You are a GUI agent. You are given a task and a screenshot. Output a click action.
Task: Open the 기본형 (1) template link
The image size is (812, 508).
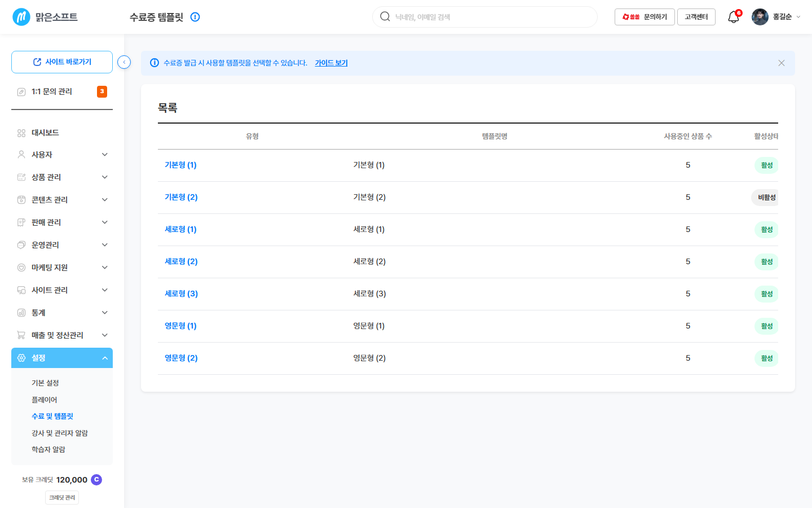pos(180,165)
